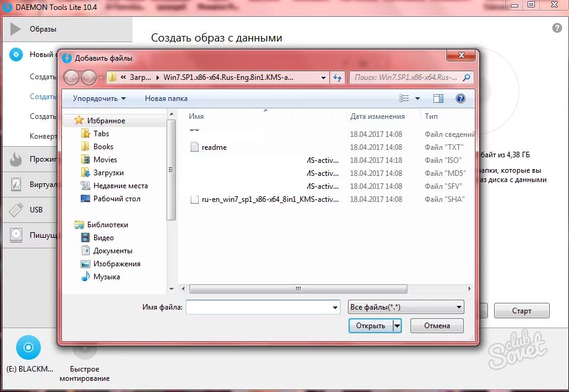Toggle the preview pane icon
The image size is (569, 392).
438,98
